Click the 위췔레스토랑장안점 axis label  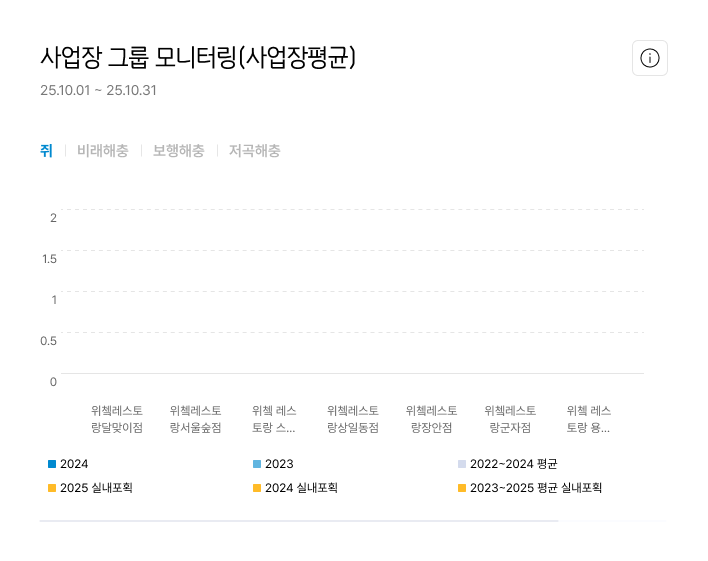pos(432,419)
